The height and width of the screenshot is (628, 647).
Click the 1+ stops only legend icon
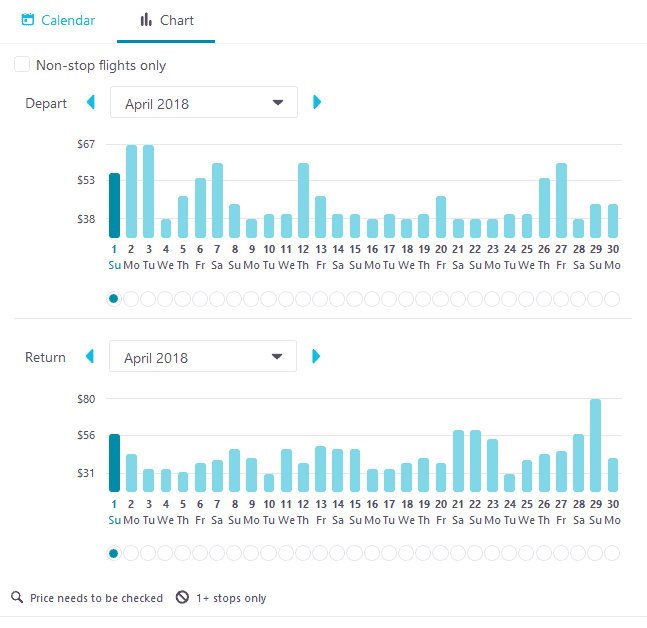coord(182,598)
